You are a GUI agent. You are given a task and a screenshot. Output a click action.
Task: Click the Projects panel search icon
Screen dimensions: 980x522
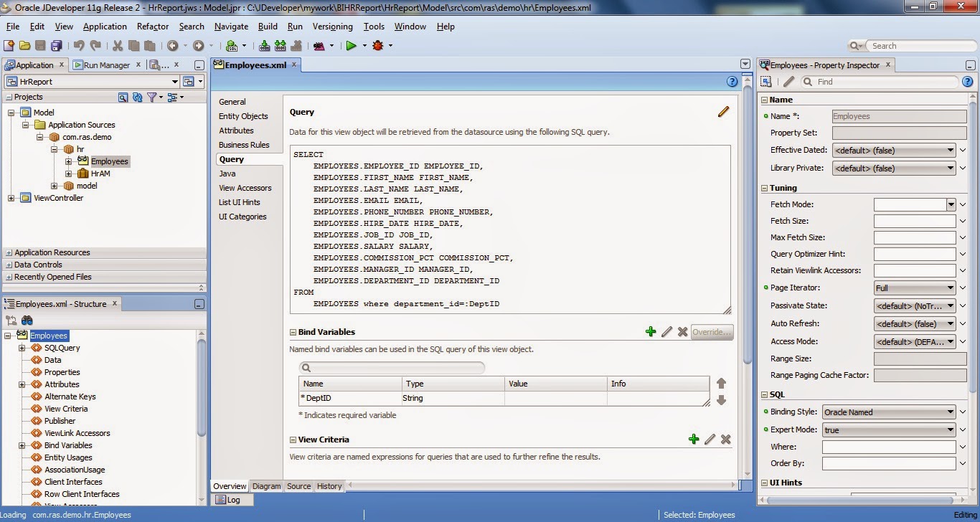point(123,97)
